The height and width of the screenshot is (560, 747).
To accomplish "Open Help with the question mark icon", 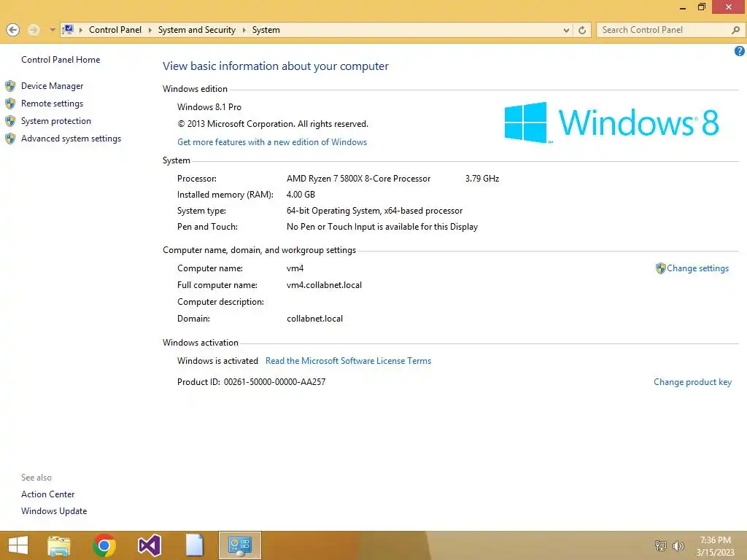I will [740, 51].
